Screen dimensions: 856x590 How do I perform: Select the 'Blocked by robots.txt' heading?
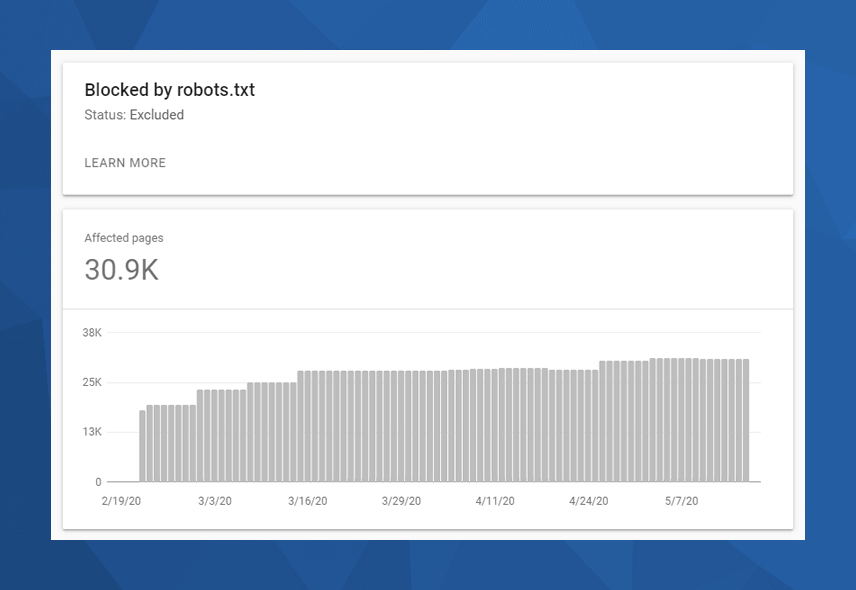(x=169, y=90)
